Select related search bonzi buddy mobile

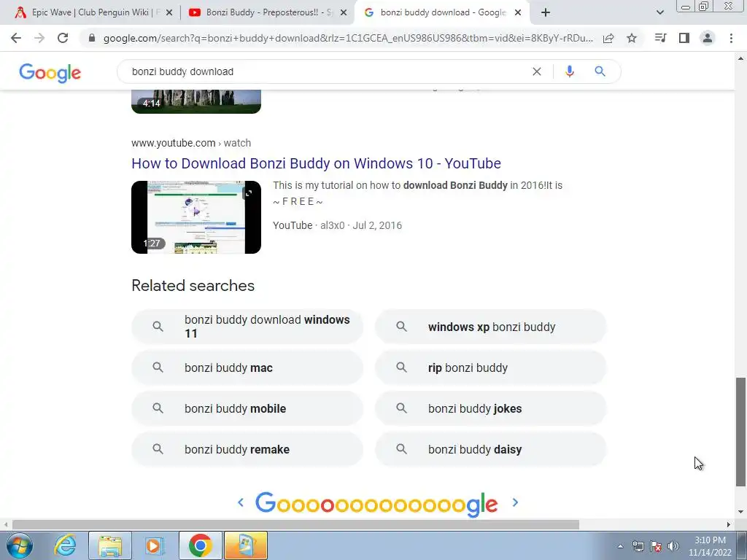click(247, 408)
